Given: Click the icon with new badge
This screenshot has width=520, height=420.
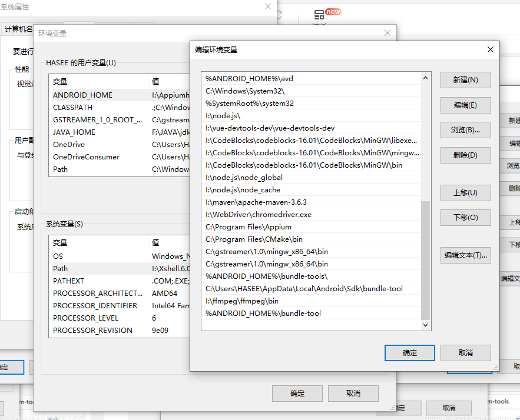Looking at the screenshot, I should click(x=319, y=15).
